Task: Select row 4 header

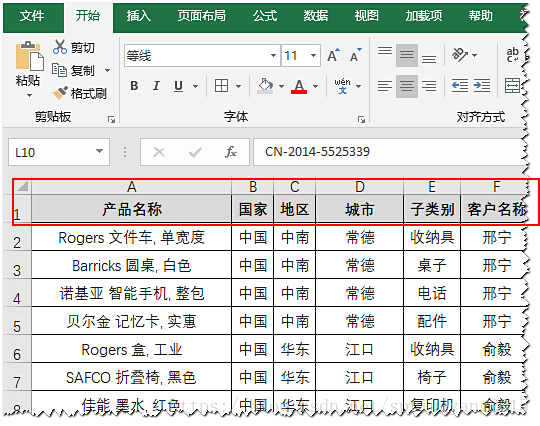Action: [x=17, y=293]
